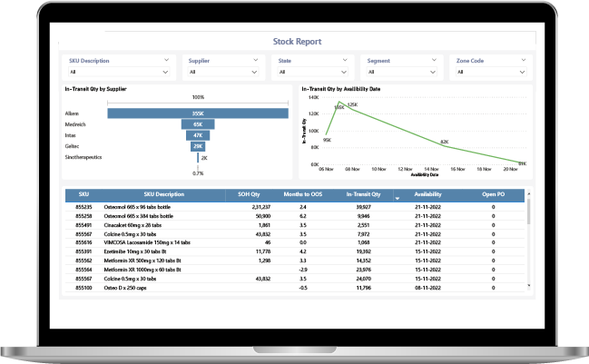Click the chevron beside the State slicer title
The height and width of the screenshot is (364, 589).
pyautogui.click(x=345, y=60)
